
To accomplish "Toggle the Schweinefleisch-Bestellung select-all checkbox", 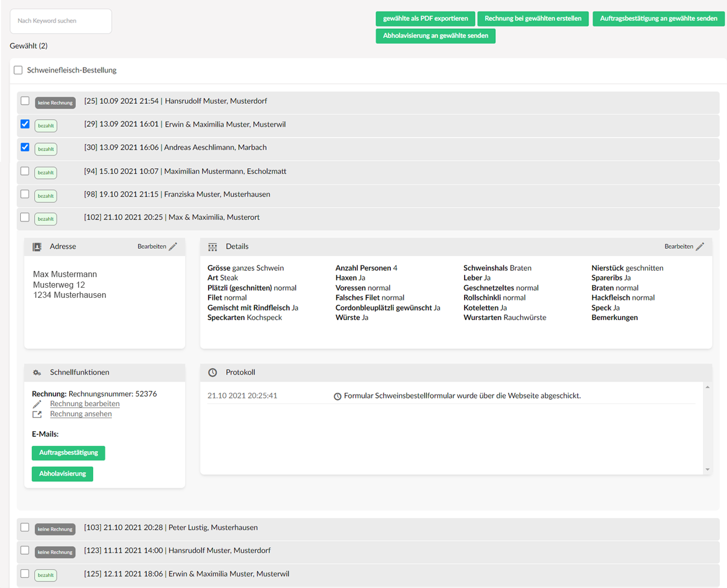I will (18, 70).
